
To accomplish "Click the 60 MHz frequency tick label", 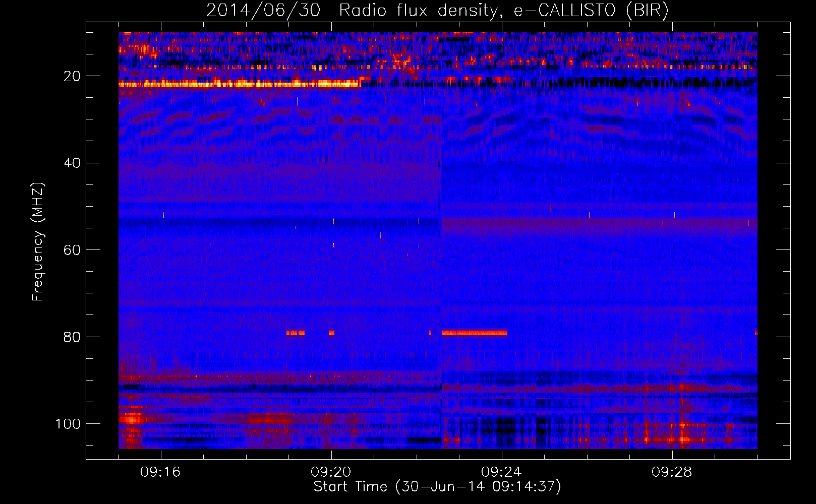I will (x=72, y=250).
